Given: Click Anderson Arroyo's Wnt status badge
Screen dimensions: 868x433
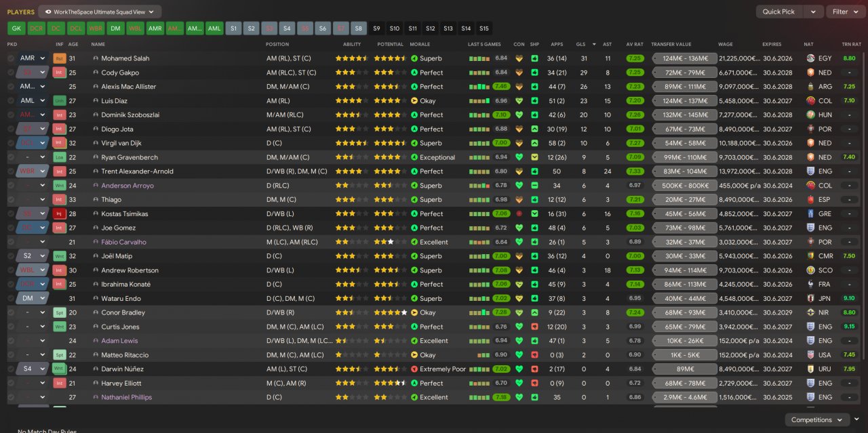Looking at the screenshot, I should click(x=60, y=186).
